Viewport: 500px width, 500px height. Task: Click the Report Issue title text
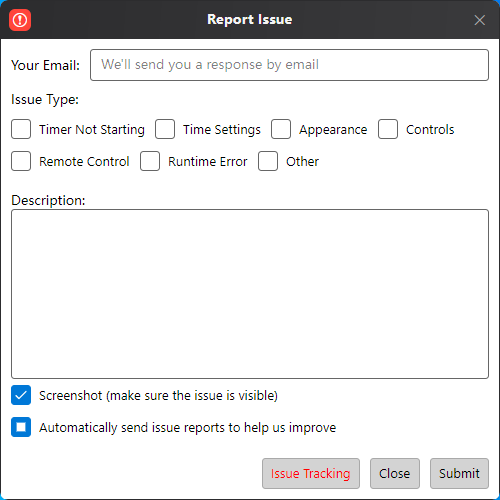click(x=250, y=19)
